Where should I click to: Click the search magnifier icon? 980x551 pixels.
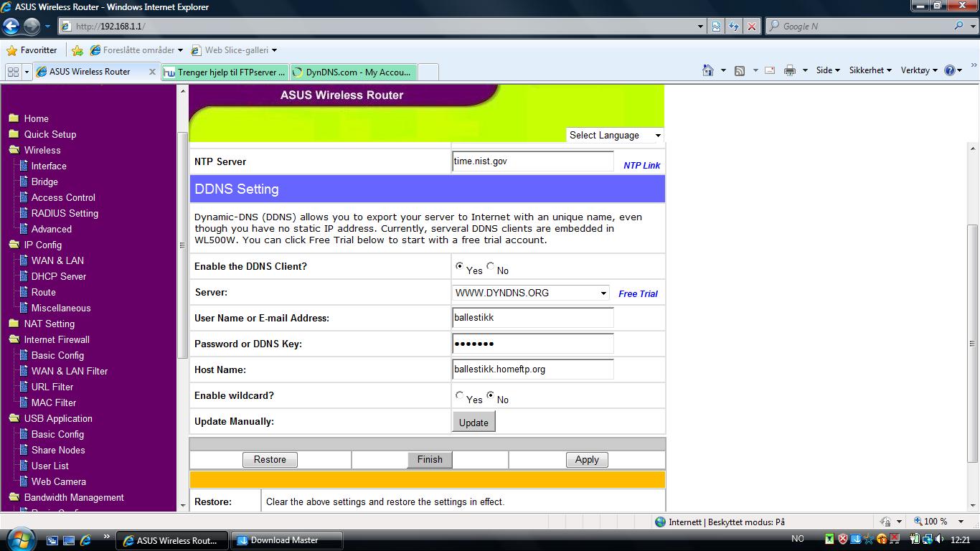click(x=959, y=26)
